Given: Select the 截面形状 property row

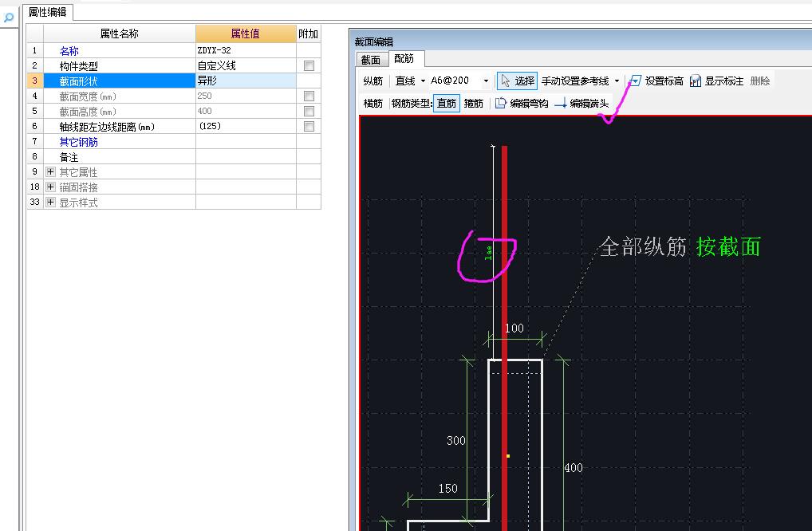Looking at the screenshot, I should [119, 81].
